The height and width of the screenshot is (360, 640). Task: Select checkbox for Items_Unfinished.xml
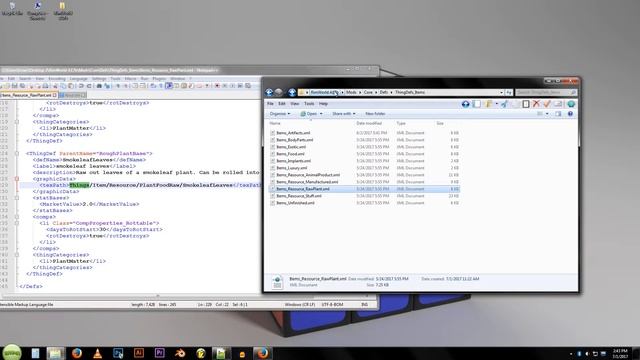[x=272, y=203]
